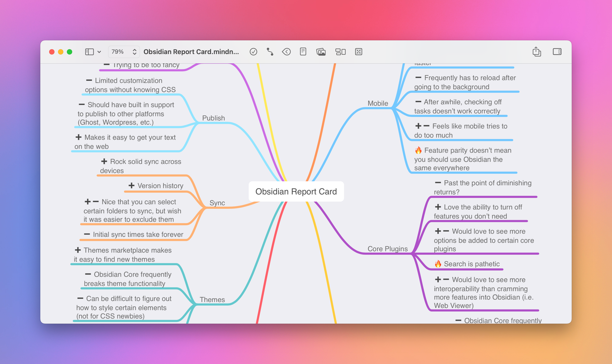Click the task checkmark toolbar icon
The image size is (612, 364).
pos(253,52)
